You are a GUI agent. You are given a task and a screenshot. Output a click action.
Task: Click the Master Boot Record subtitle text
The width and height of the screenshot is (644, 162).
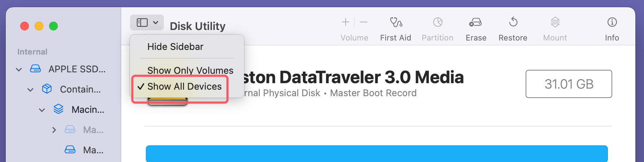tap(373, 93)
